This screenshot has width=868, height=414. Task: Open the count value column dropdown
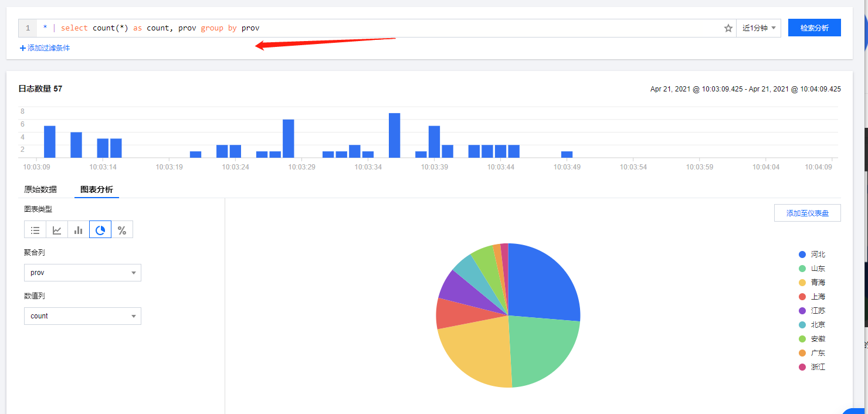83,316
